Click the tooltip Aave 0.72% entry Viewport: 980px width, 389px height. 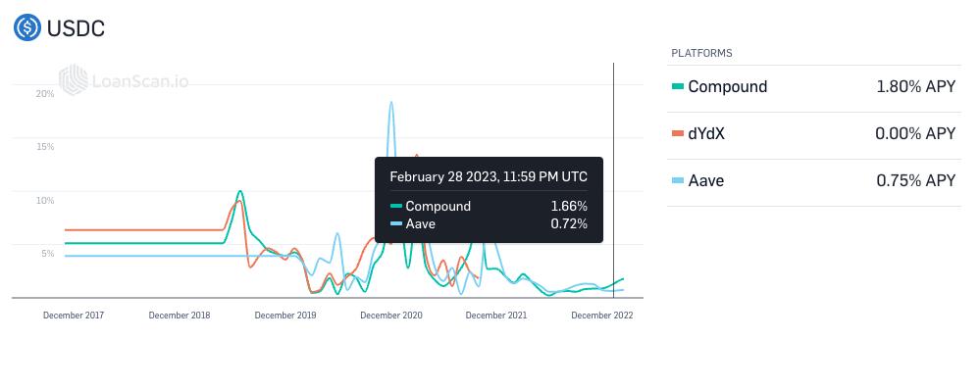click(x=489, y=223)
